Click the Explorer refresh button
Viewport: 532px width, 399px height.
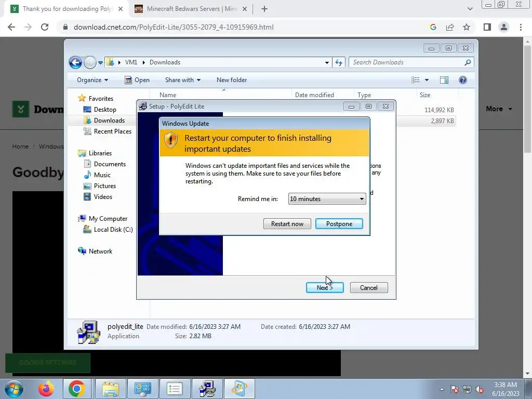tap(339, 62)
